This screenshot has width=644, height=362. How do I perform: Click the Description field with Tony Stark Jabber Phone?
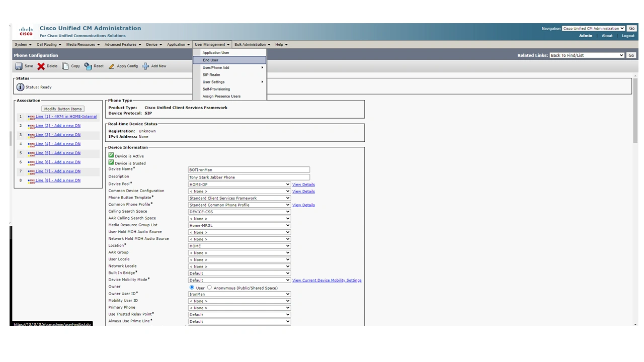pyautogui.click(x=249, y=177)
